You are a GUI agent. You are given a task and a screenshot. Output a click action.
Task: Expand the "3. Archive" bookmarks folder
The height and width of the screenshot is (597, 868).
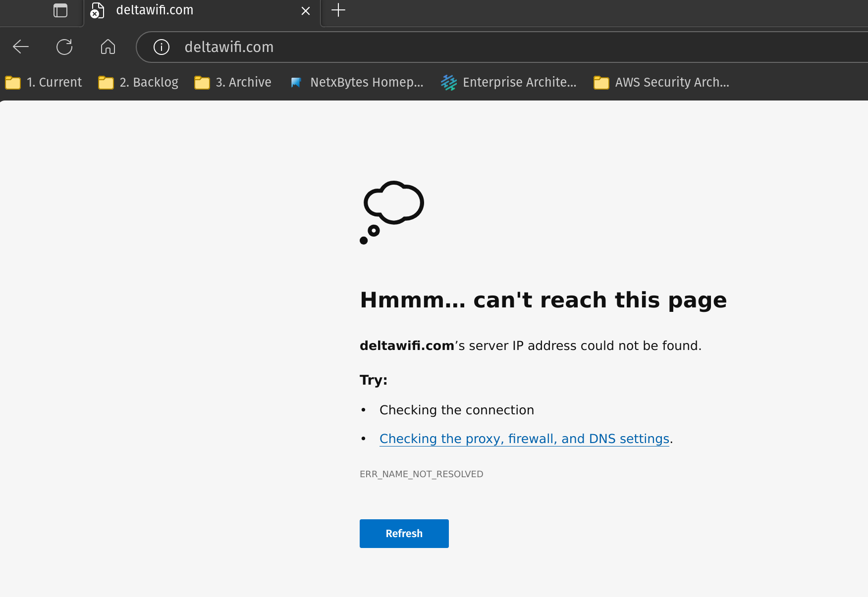tap(233, 82)
